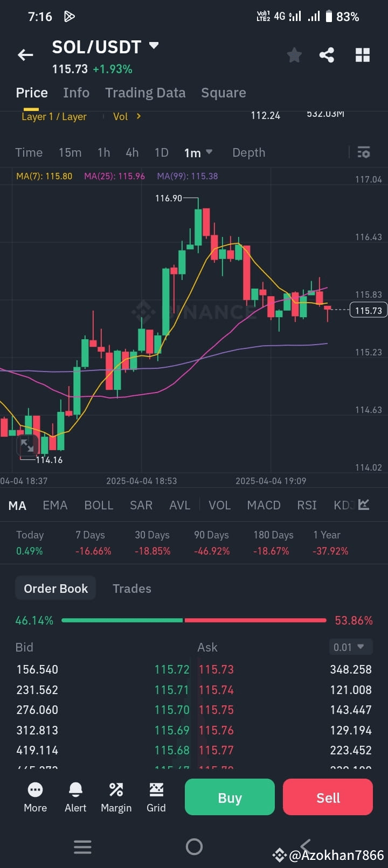This screenshot has width=388, height=868.
Task: Toggle the EMA indicator
Action: click(x=55, y=505)
